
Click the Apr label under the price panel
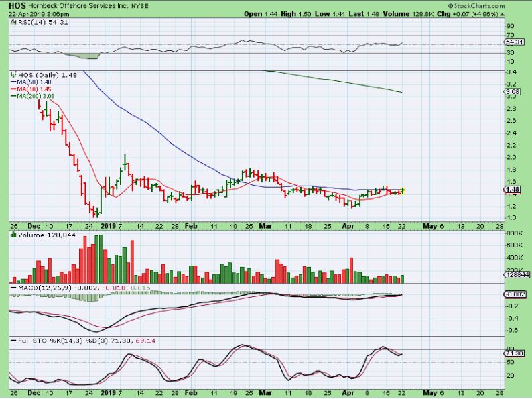348,226
